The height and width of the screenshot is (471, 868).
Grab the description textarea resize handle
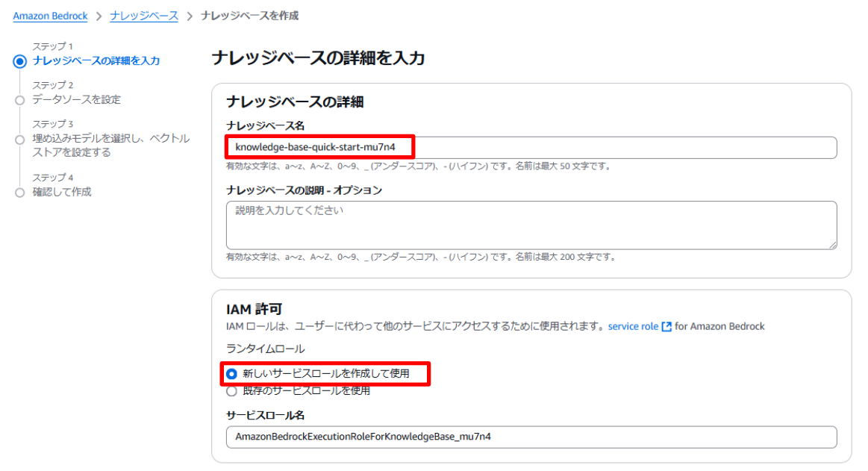833,245
